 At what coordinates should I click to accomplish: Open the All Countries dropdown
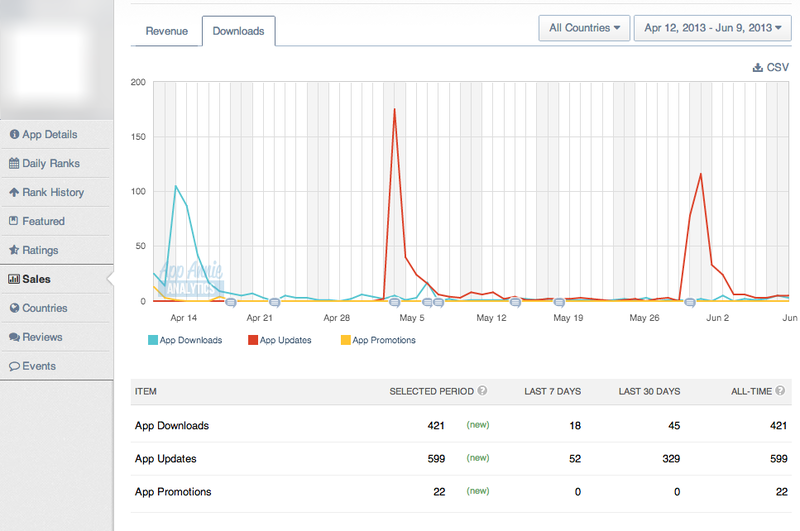click(x=584, y=28)
